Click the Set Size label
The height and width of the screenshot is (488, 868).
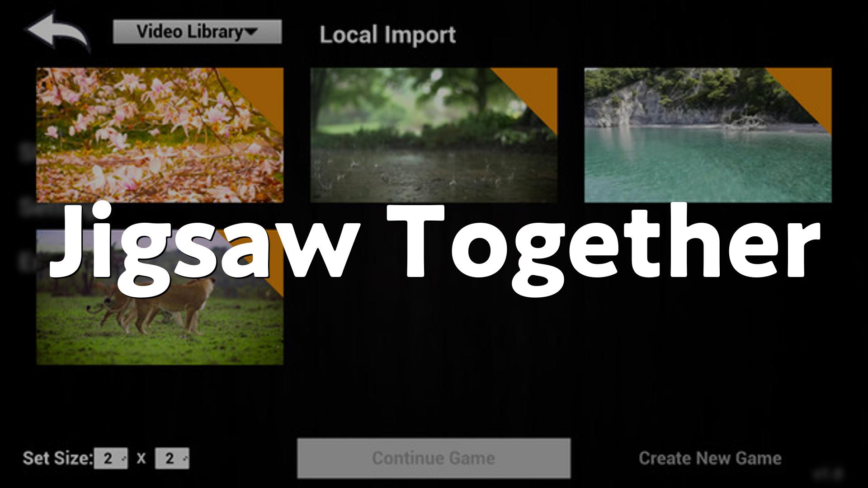(x=58, y=458)
